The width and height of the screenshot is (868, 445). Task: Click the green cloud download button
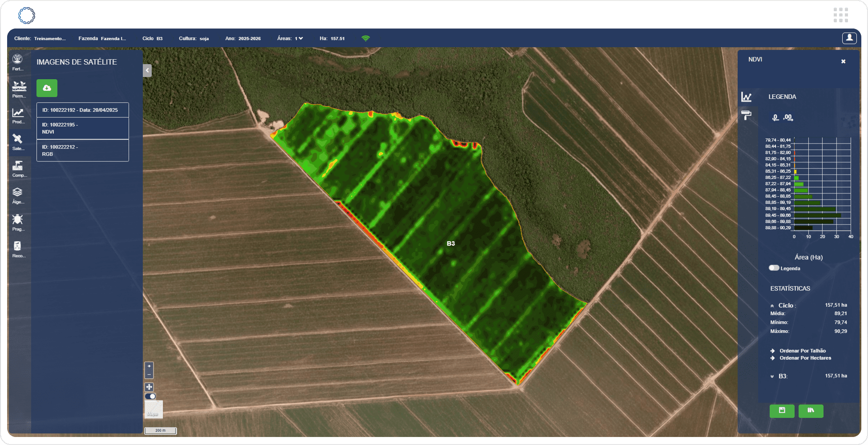(47, 88)
